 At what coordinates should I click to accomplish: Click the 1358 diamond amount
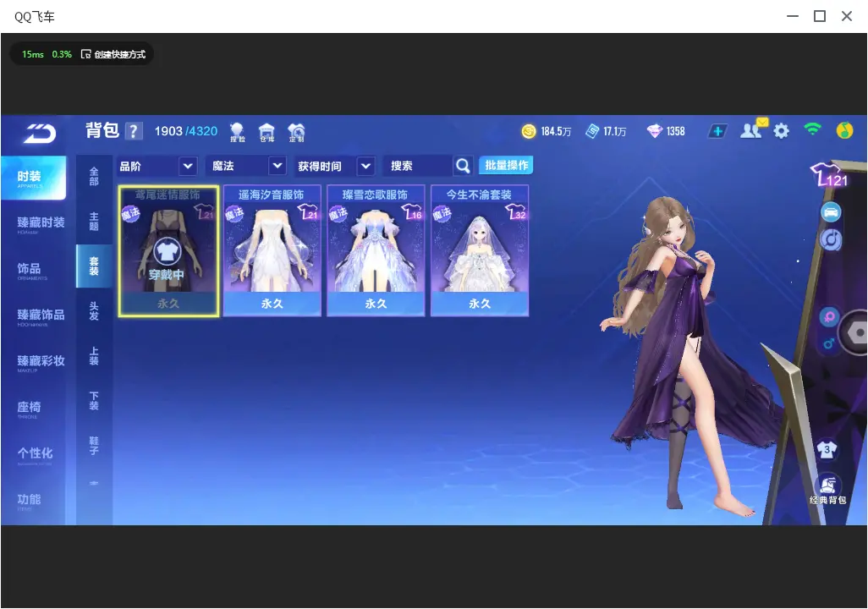pyautogui.click(x=675, y=132)
